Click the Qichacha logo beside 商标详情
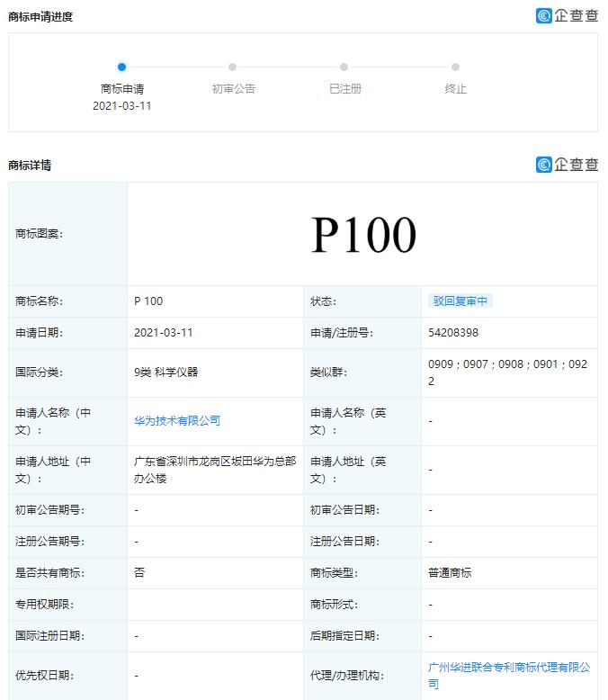Image resolution: width=608 pixels, height=700 pixels. [x=567, y=165]
